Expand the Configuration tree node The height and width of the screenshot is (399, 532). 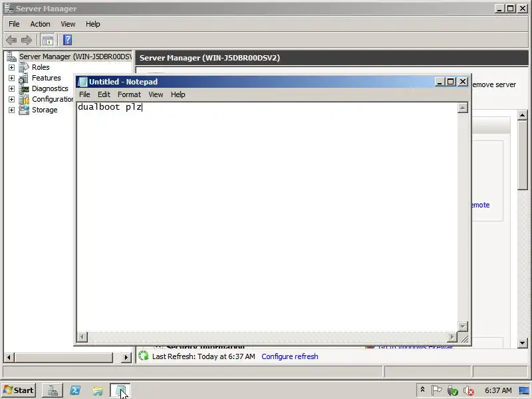click(11, 99)
